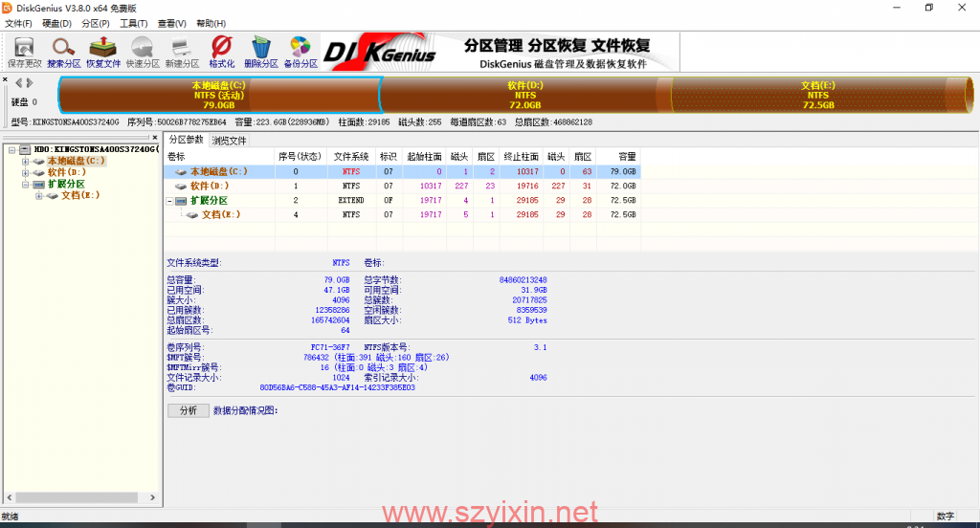This screenshot has height=528, width=980.
Task: Click the New Partition (新建分区) icon
Action: (x=182, y=52)
